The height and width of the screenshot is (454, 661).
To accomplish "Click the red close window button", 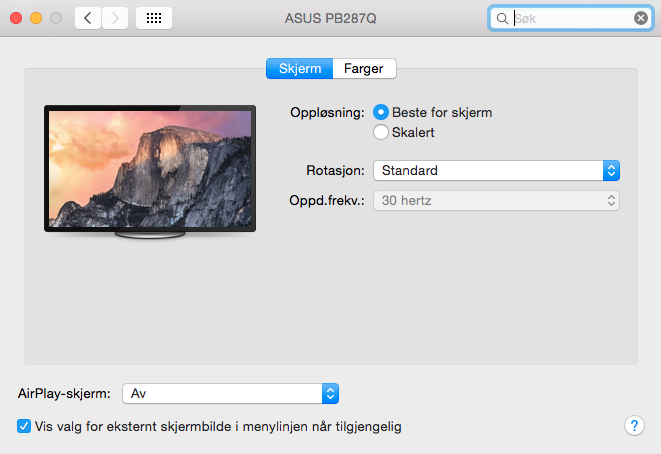I will 16,18.
